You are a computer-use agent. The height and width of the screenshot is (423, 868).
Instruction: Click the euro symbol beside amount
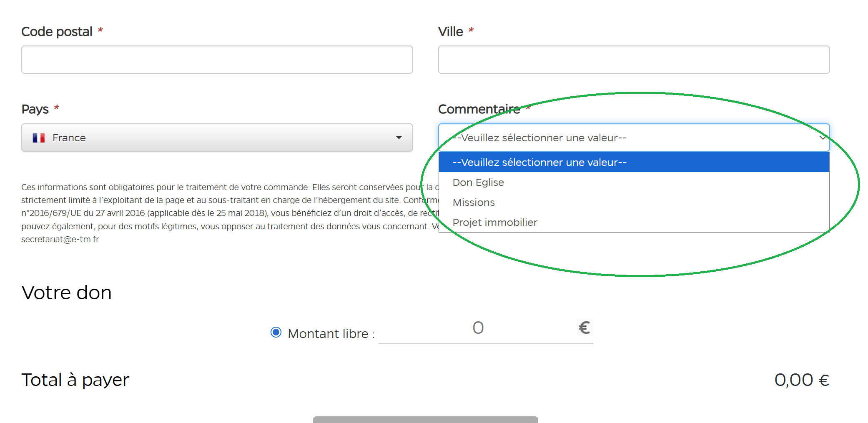584,328
